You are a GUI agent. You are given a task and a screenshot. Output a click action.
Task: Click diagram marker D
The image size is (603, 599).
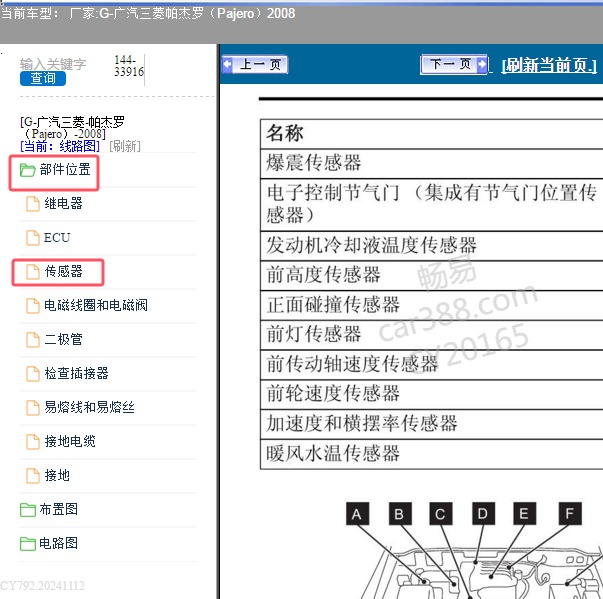483,514
